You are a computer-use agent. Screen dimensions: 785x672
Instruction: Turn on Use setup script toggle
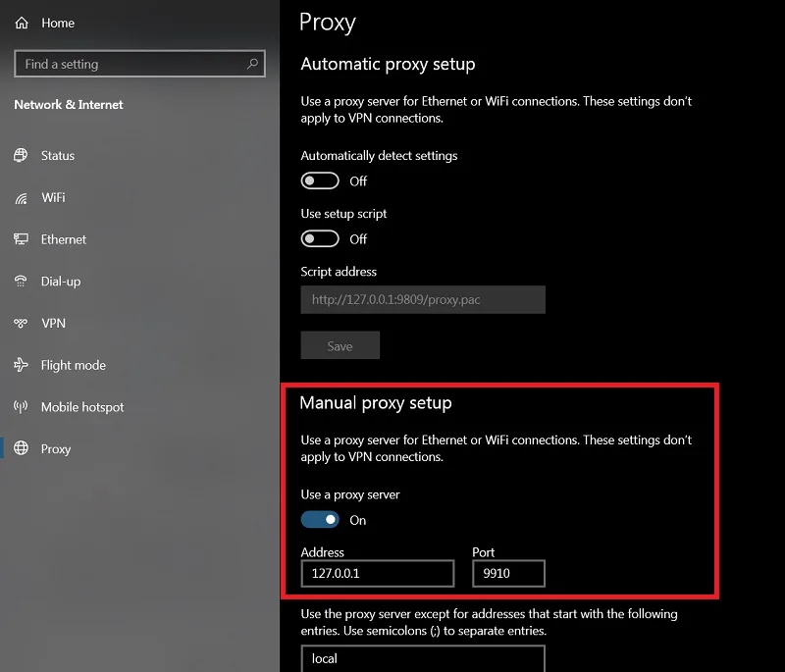click(320, 238)
